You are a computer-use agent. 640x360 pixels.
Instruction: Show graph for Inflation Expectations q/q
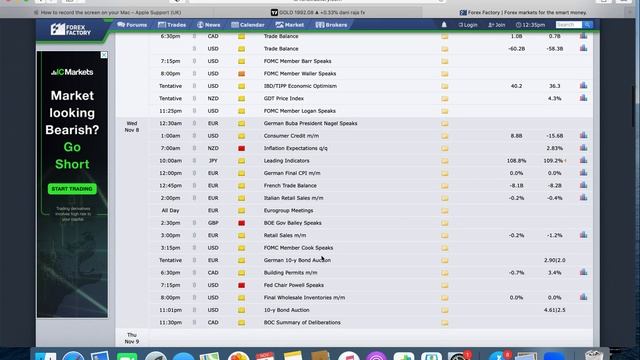point(583,148)
